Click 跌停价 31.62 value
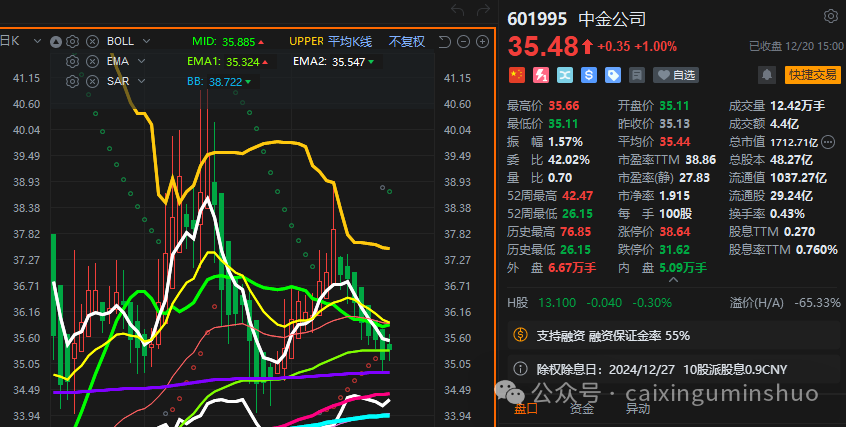846x427 pixels. pyautogui.click(x=674, y=250)
